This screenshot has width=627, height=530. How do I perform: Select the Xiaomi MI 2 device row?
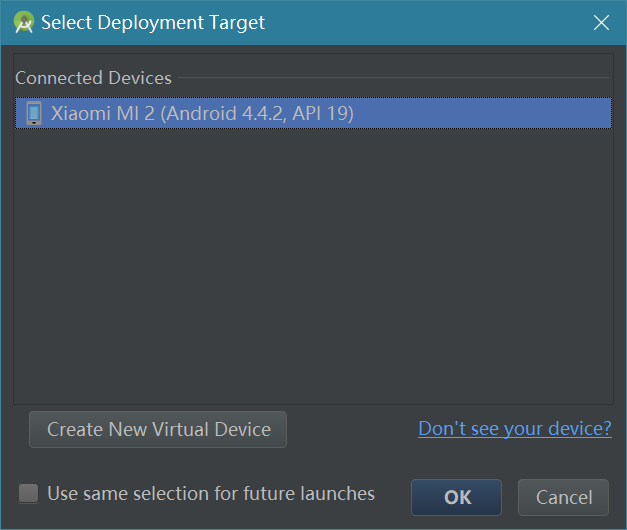tap(312, 113)
